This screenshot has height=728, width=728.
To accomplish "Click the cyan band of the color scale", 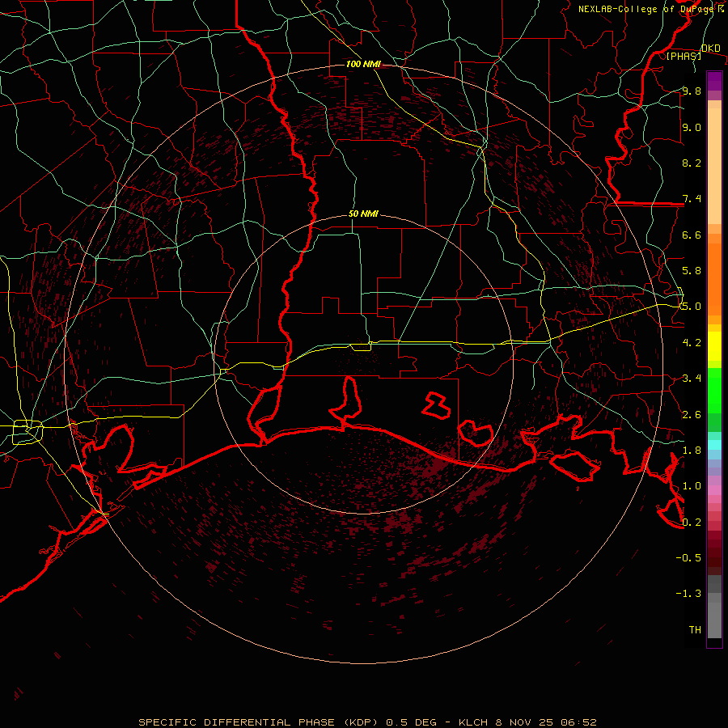I will tap(714, 445).
